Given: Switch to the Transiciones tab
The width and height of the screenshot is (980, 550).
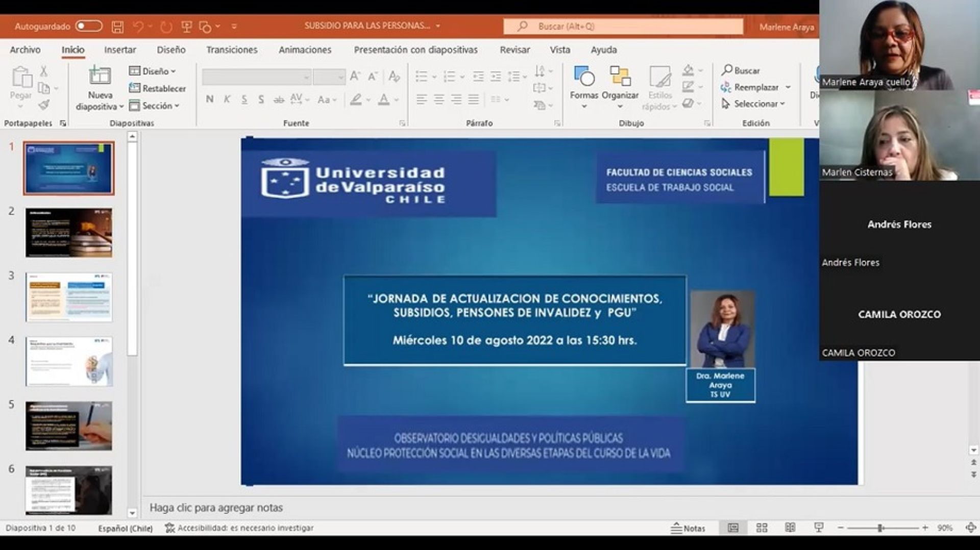Looking at the screenshot, I should [232, 50].
